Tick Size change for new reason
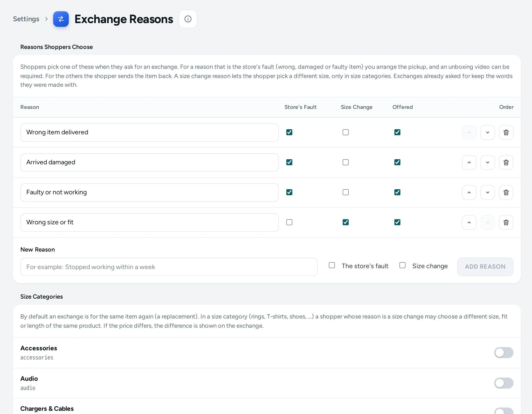The image size is (532, 414). (x=402, y=265)
